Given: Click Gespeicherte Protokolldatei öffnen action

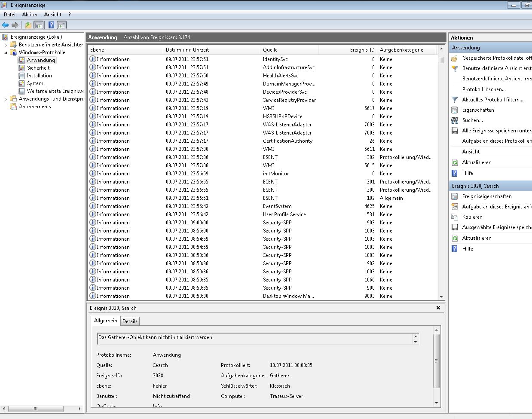Looking at the screenshot, I should [497, 58].
